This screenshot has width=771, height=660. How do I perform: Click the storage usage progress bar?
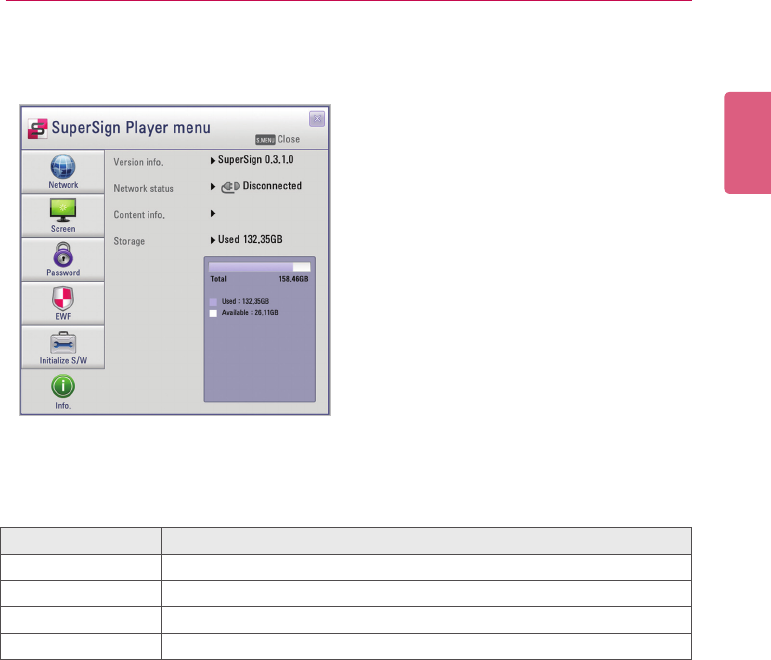point(260,267)
